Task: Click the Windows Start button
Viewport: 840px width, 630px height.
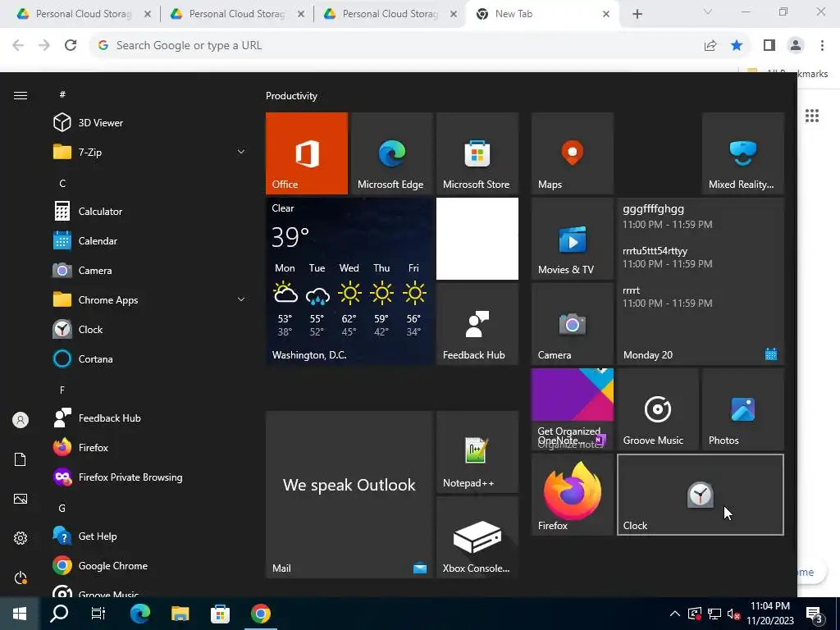Action: tap(20, 614)
